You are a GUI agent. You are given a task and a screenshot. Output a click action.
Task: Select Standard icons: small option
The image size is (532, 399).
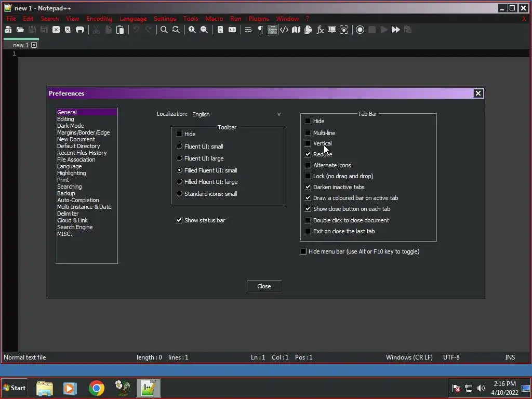(x=179, y=194)
